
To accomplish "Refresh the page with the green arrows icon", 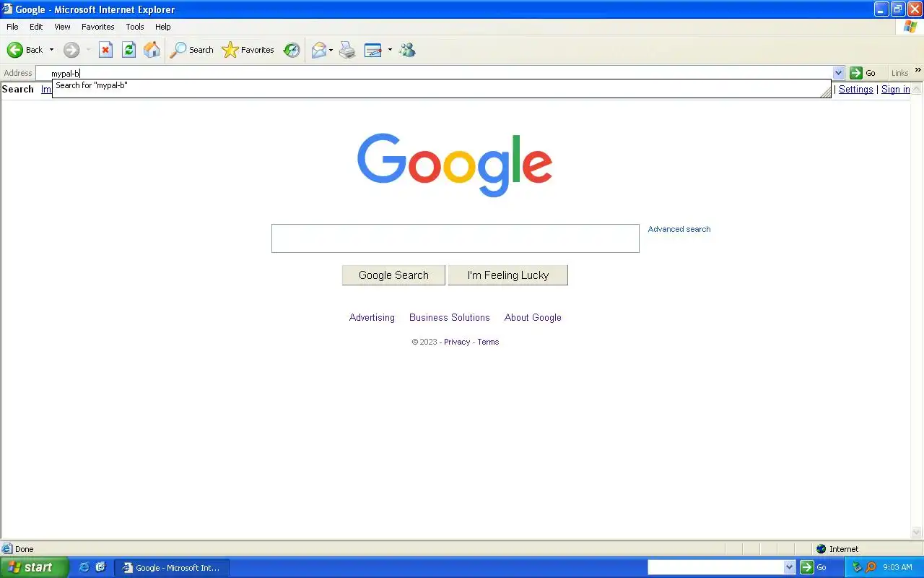I will tap(128, 50).
